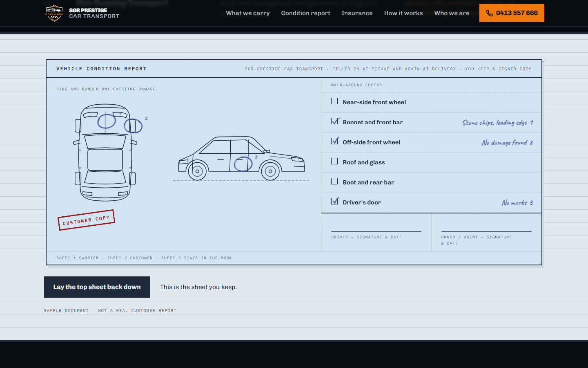Call 0413 557 666 button
The image size is (588, 368).
click(x=512, y=13)
